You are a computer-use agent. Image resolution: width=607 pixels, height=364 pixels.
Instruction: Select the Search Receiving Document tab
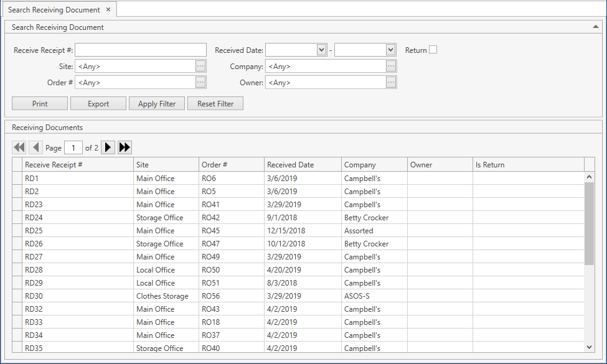(55, 9)
